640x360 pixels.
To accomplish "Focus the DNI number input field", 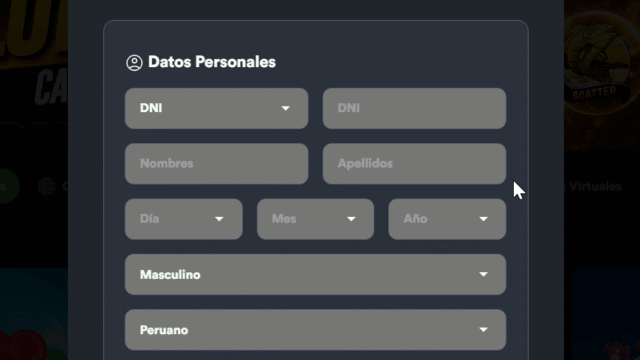I will 414,108.
